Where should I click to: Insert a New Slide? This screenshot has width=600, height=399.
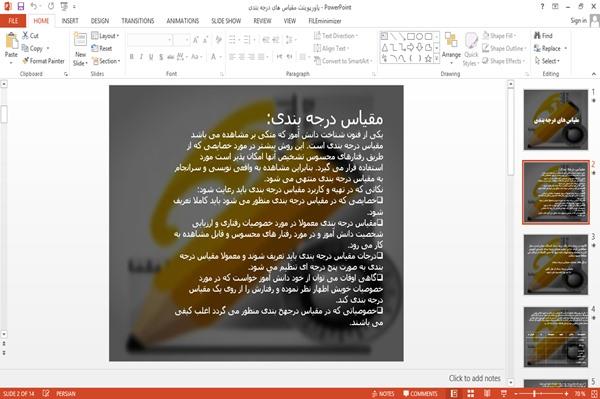coord(80,50)
